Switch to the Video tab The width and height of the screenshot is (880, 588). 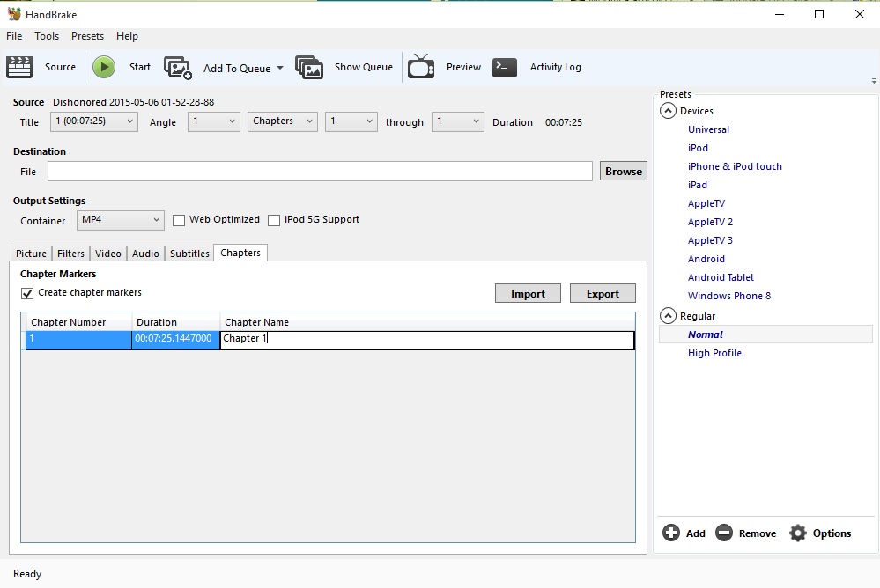(107, 254)
